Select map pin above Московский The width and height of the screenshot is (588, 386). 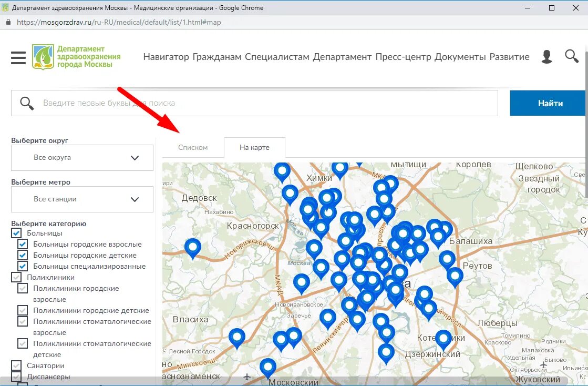[268, 368]
